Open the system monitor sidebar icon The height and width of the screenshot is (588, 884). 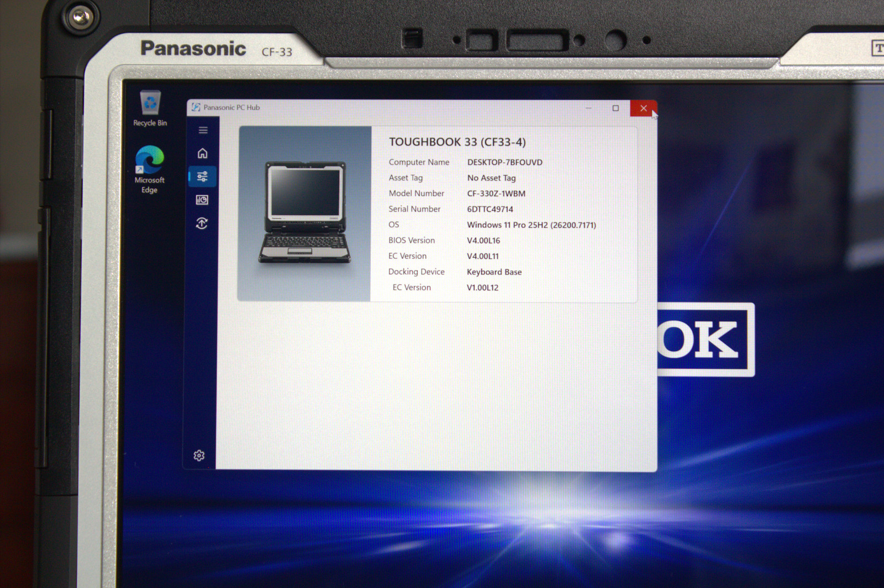202,200
